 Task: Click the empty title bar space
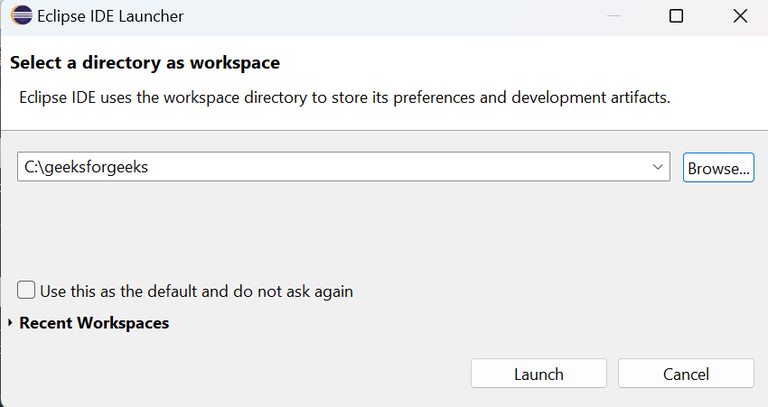400,16
